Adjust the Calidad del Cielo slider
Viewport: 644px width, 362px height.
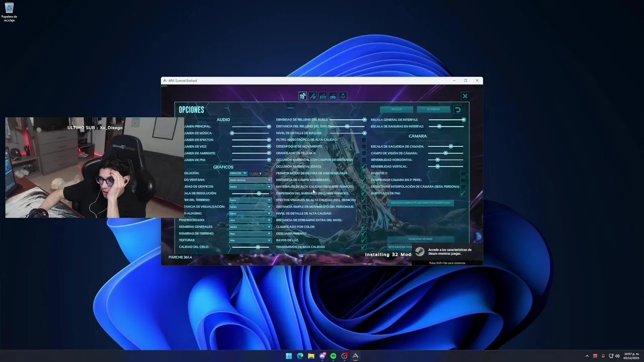[251, 247]
